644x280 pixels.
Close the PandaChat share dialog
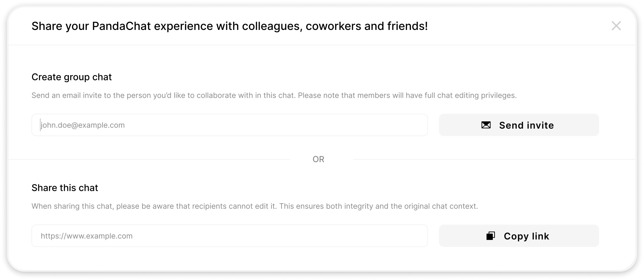point(616,26)
